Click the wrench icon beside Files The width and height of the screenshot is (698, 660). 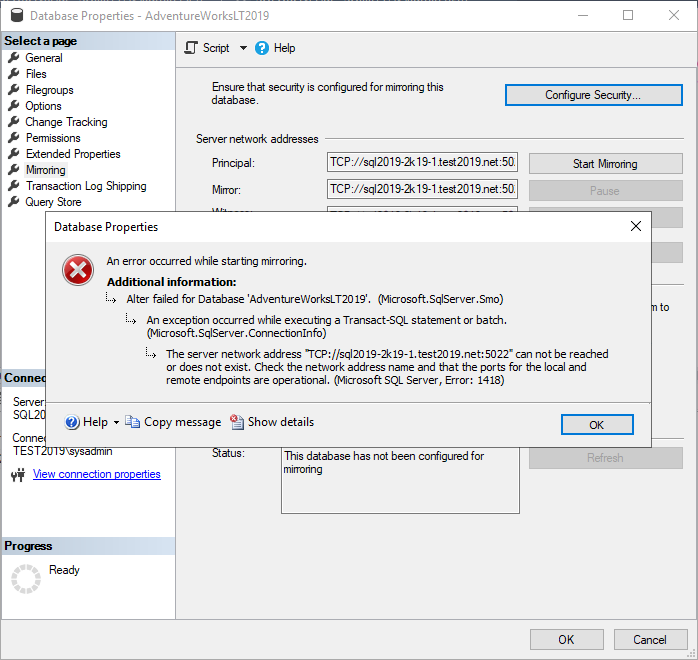(14, 73)
